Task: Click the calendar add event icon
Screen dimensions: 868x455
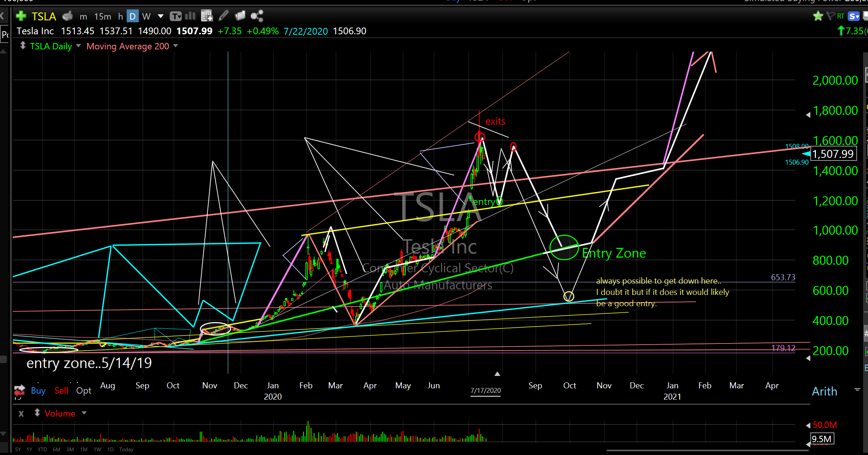Action: [x=207, y=16]
